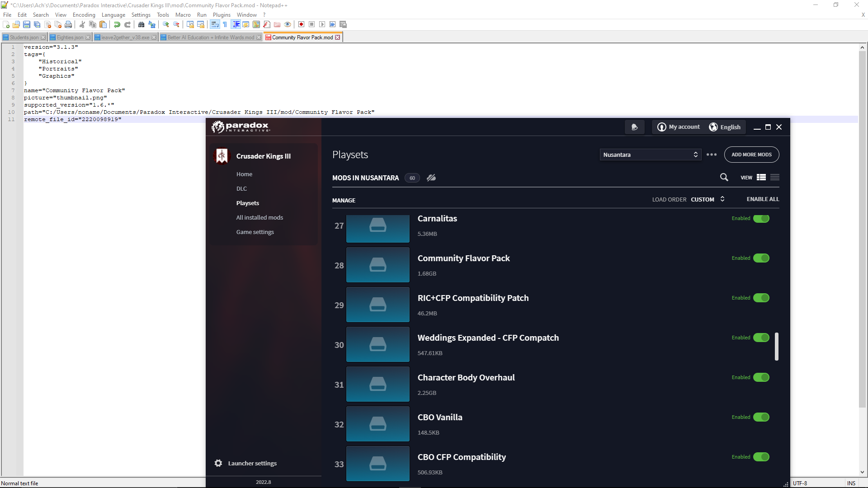Click the grid view icon for mods

click(x=761, y=177)
